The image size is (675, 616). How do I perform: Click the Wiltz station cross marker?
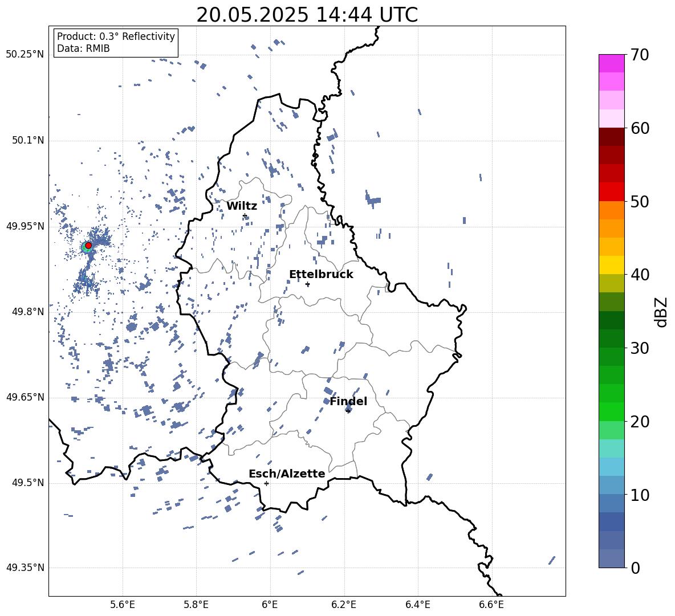point(245,216)
